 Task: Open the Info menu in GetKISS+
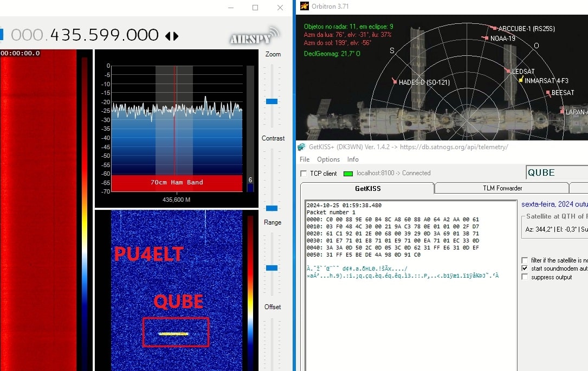pos(353,159)
